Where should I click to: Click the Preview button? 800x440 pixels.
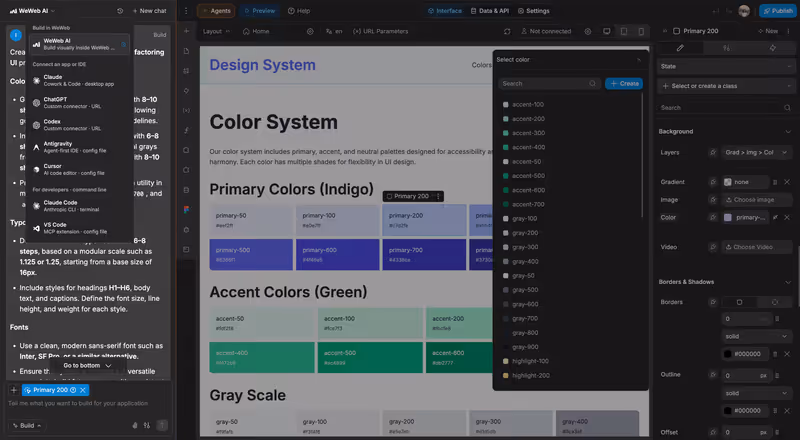click(260, 11)
